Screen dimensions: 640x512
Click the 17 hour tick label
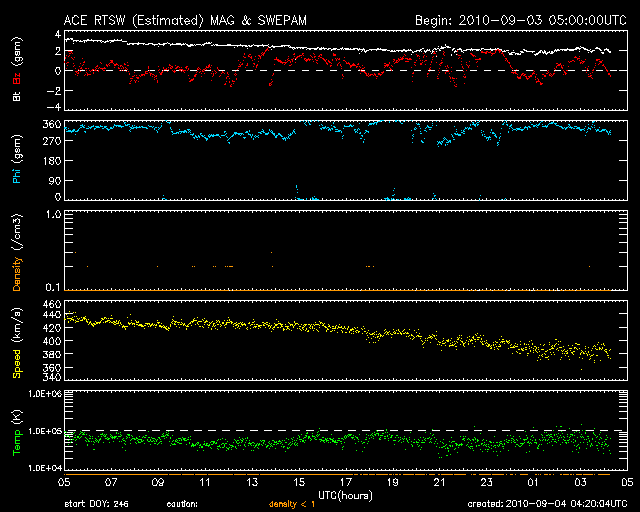pyautogui.click(x=346, y=482)
